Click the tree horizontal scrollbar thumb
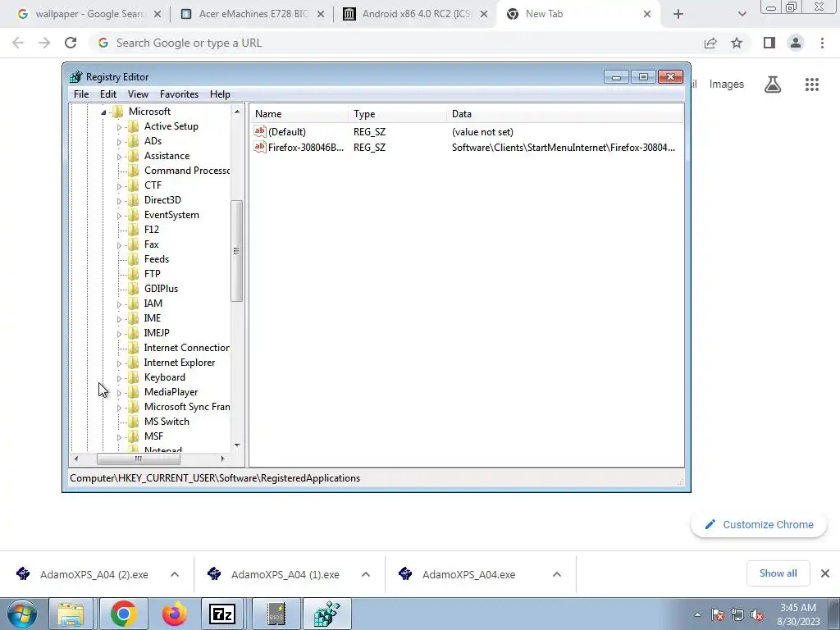The width and height of the screenshot is (840, 630). (138, 459)
